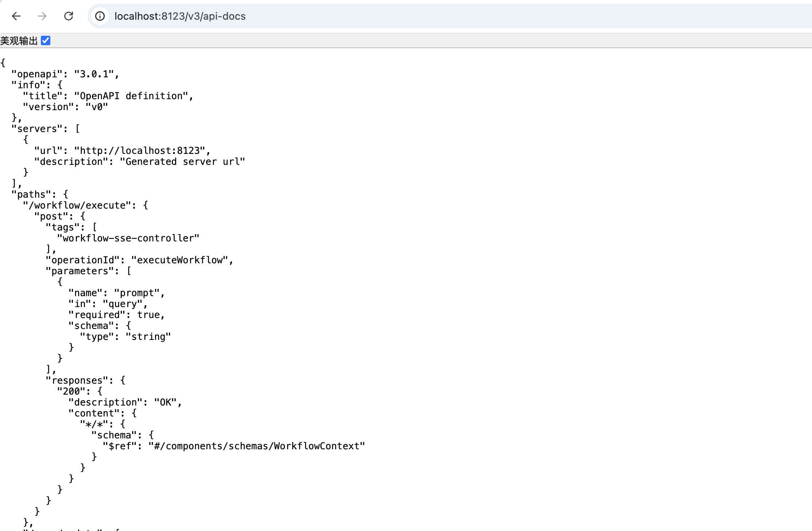Click the "v0" version value
Image resolution: width=812 pixels, height=531 pixels.
point(97,107)
